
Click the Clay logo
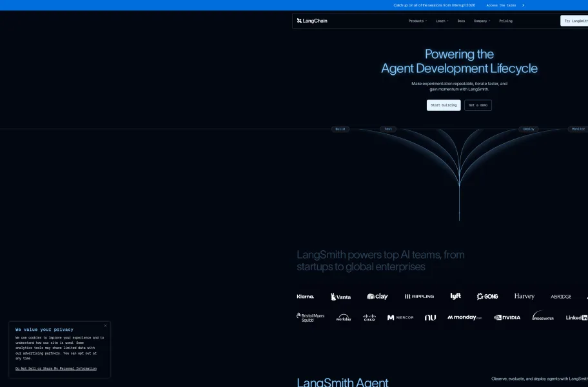pyautogui.click(x=377, y=296)
